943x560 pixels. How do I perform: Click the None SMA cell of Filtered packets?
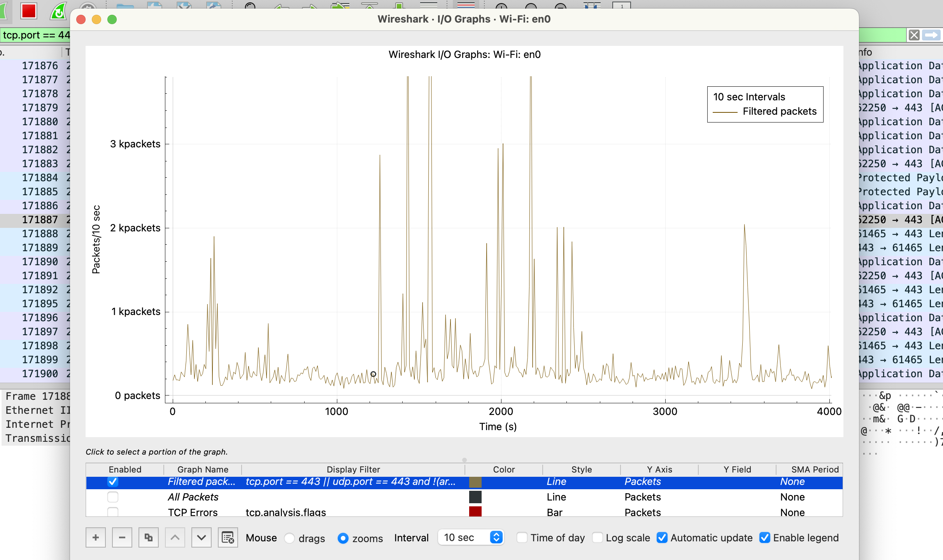(792, 481)
